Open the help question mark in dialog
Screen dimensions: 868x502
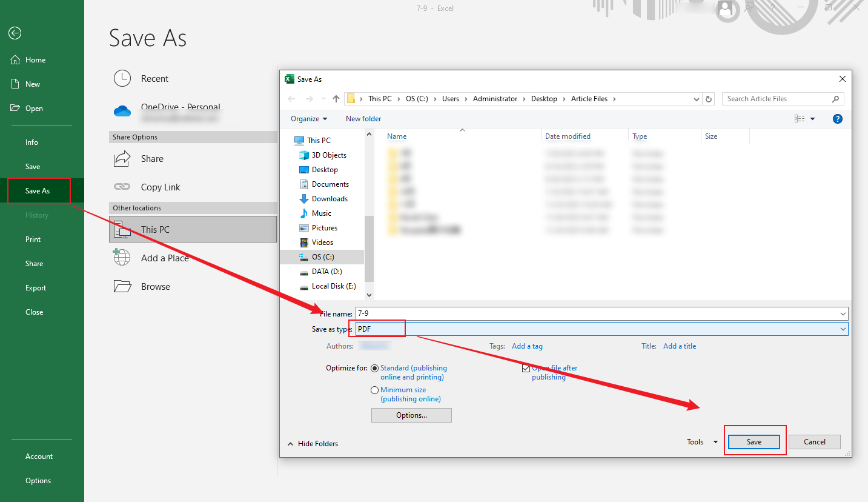click(x=837, y=118)
